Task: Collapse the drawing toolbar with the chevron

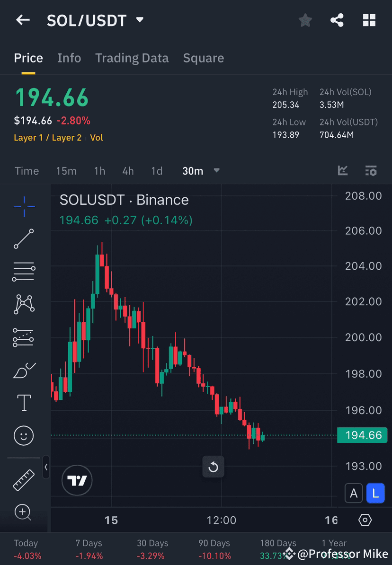Action: coord(46,468)
